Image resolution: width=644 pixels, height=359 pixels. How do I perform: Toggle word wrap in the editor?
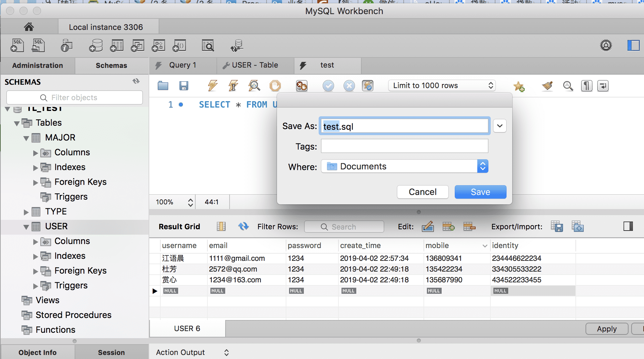tap(603, 86)
